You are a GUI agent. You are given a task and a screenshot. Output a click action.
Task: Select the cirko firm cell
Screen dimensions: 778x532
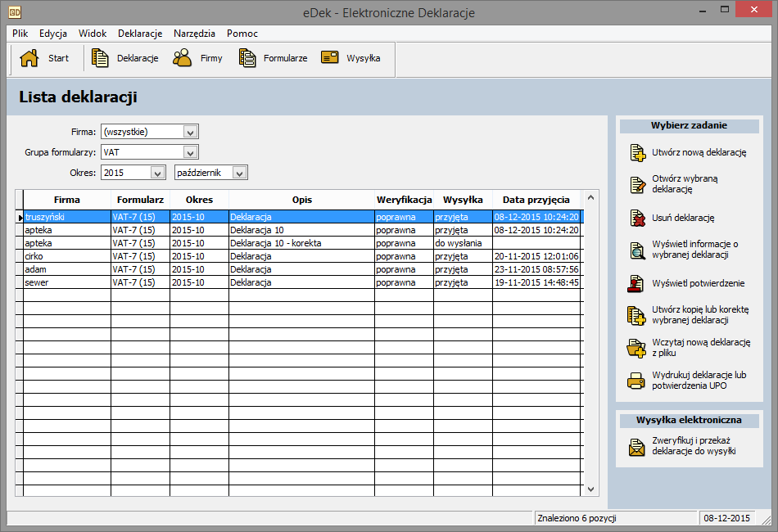click(x=67, y=256)
